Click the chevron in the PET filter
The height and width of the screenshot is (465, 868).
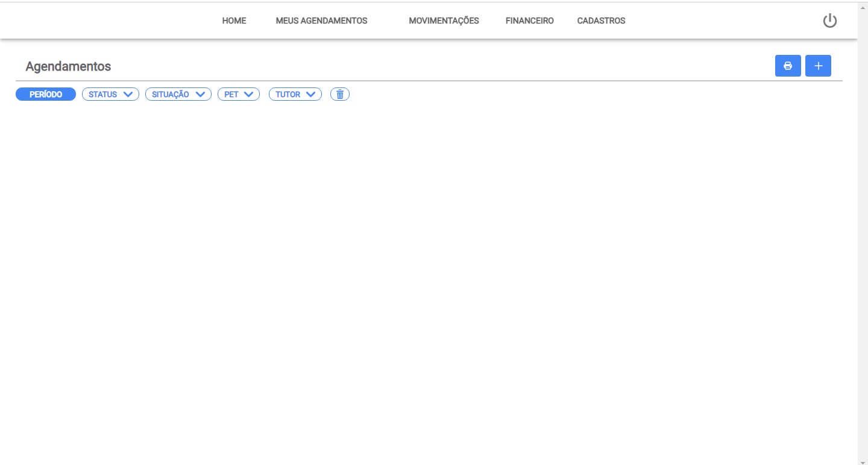[248, 94]
